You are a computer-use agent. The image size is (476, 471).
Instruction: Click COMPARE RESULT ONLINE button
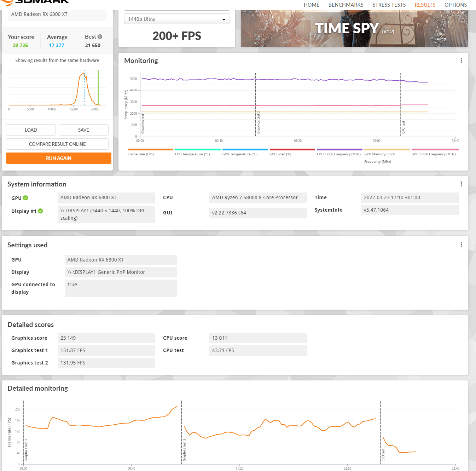point(57,144)
